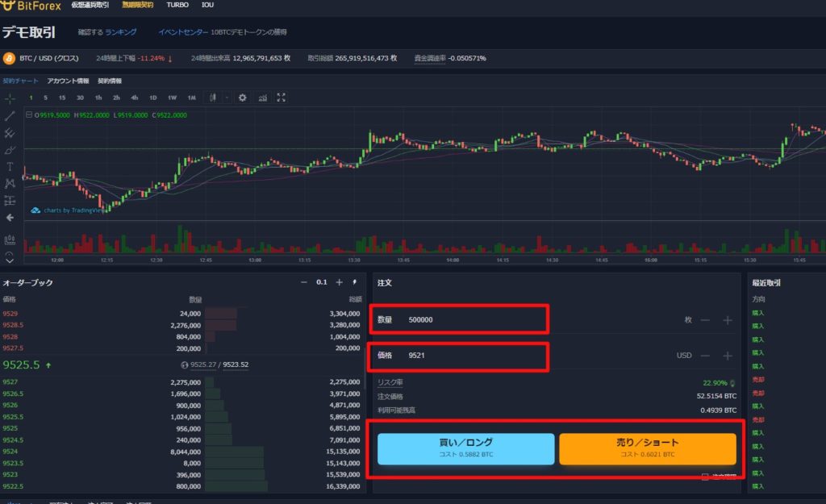The image size is (826, 504).
Task: Open chart settings gear
Action: click(242, 98)
